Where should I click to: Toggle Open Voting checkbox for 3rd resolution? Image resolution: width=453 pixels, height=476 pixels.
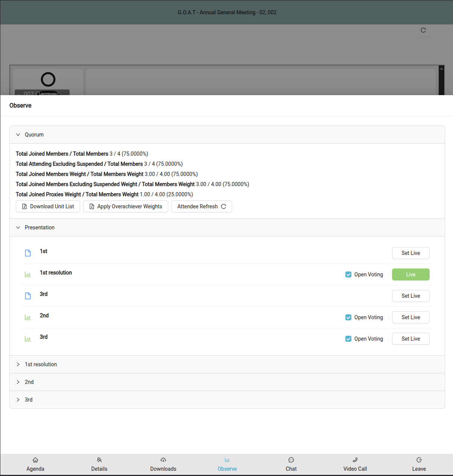point(348,339)
